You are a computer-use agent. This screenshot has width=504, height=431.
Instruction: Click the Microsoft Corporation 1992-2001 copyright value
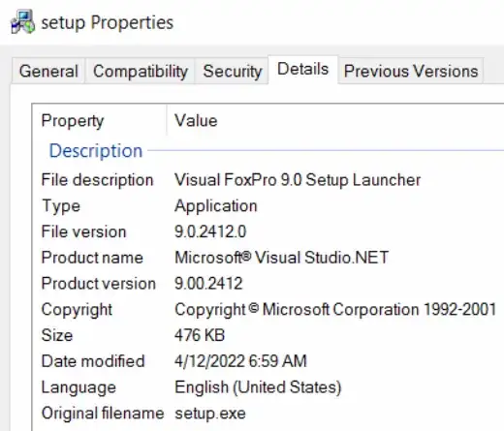335,310
